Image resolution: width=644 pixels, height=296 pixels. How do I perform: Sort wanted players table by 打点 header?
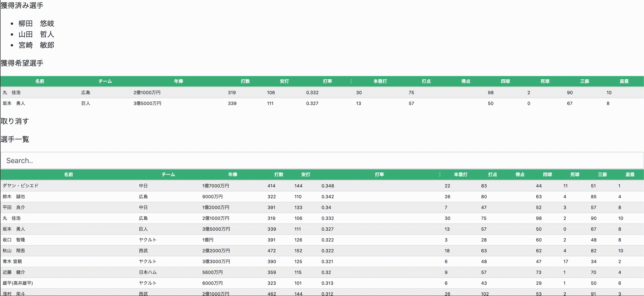426,81
